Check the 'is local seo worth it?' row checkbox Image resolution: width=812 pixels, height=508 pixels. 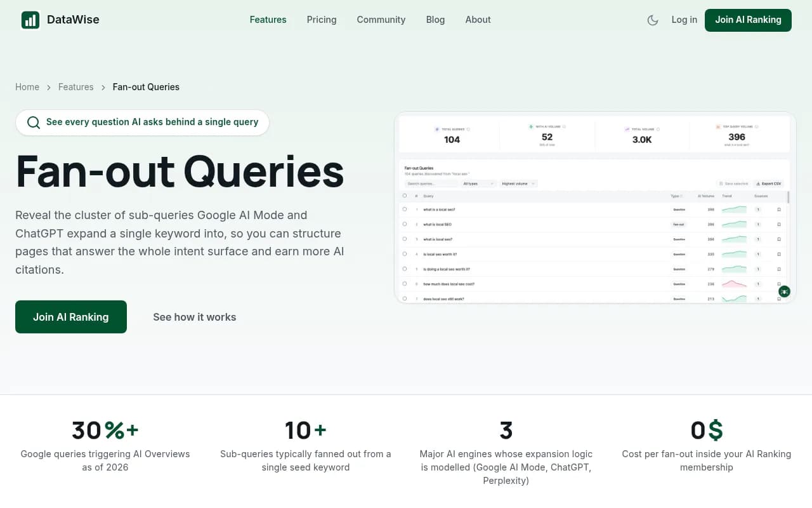pos(405,254)
